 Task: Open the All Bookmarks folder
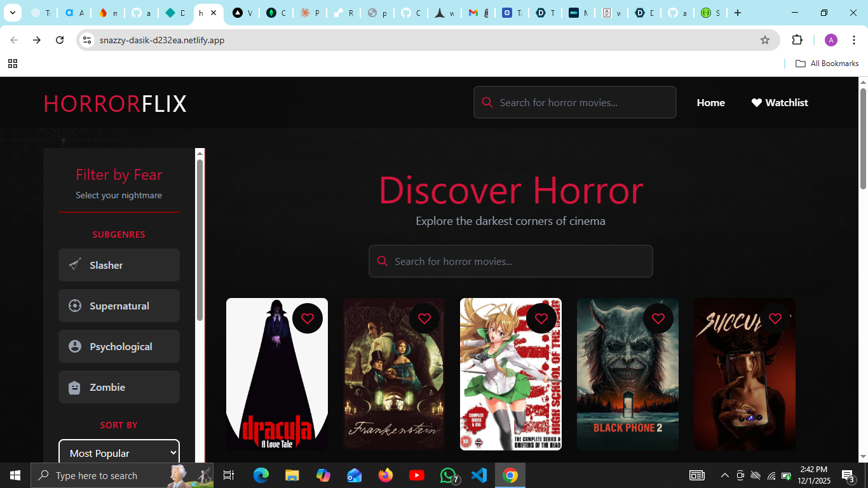point(827,64)
